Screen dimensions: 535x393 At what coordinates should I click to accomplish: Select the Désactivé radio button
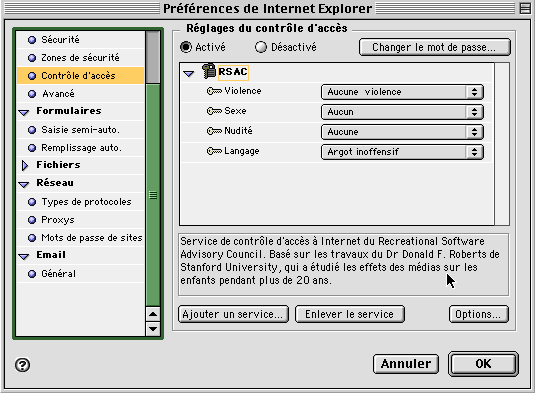pos(261,47)
